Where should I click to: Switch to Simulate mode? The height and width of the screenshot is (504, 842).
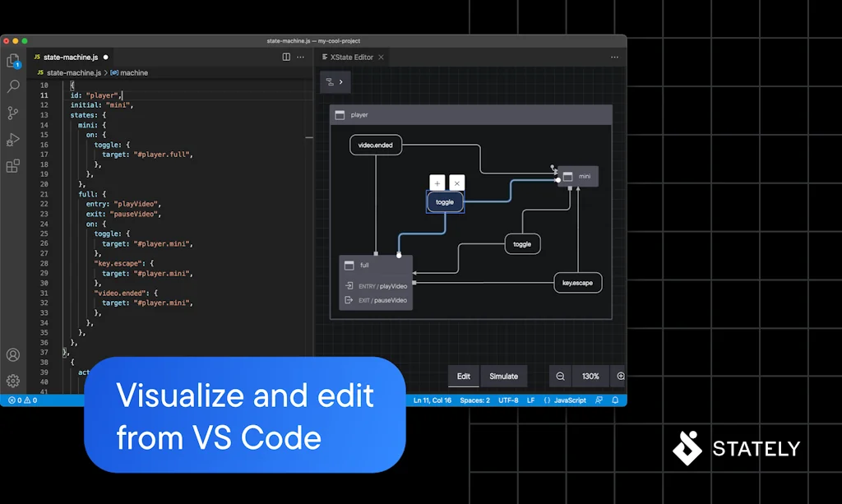click(503, 377)
